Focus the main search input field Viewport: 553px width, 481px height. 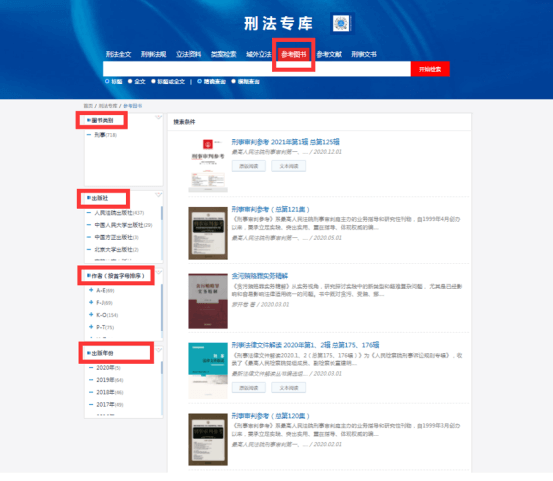coord(257,69)
